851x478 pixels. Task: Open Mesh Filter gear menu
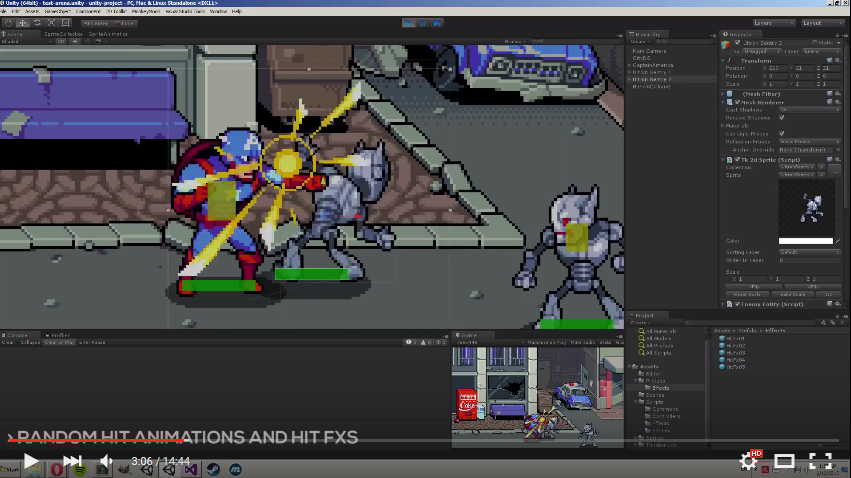tap(838, 94)
